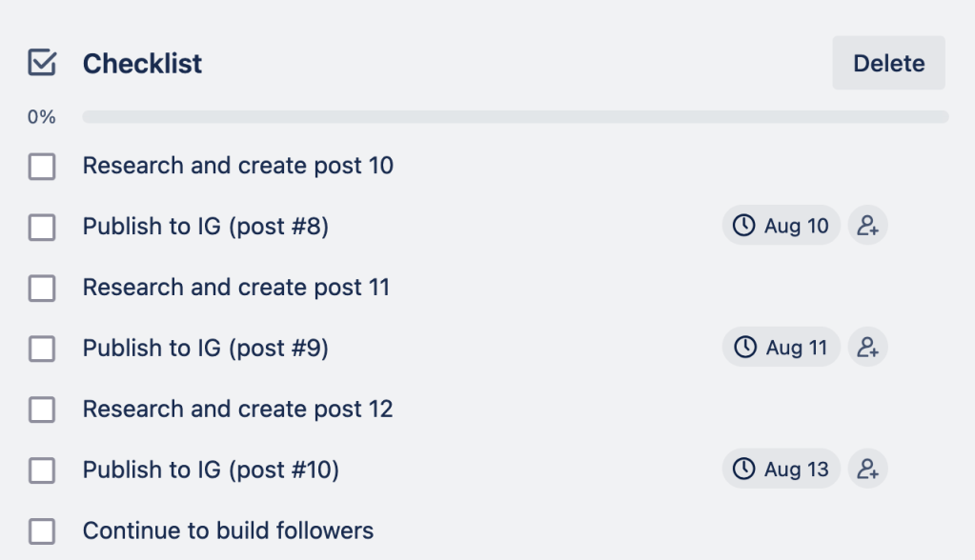Screen dimensions: 975x560
Task: Edit the Checklist title text
Action: [143, 64]
